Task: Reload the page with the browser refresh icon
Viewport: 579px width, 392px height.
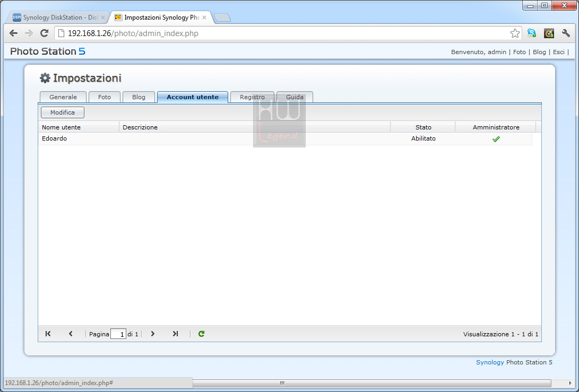Action: coord(44,33)
